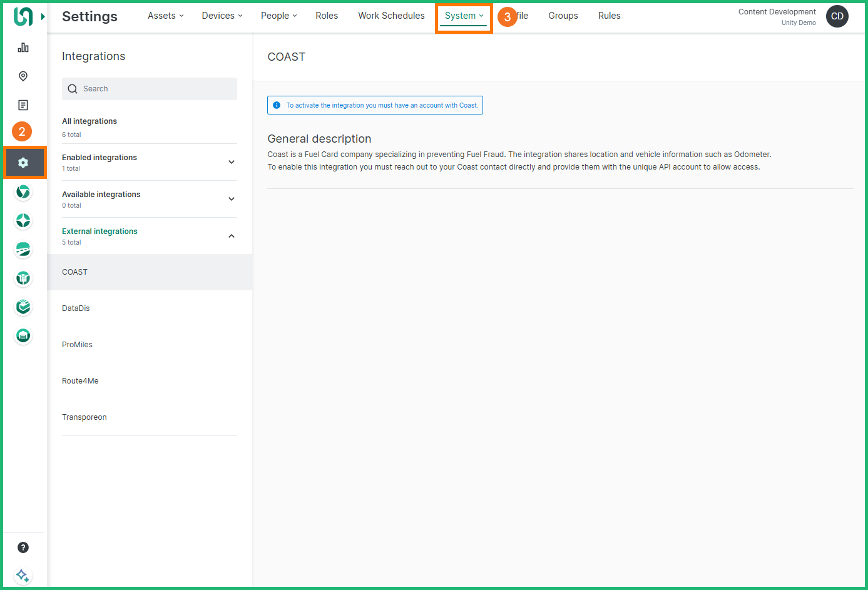Switch to the Work Schedules tab

coord(391,16)
